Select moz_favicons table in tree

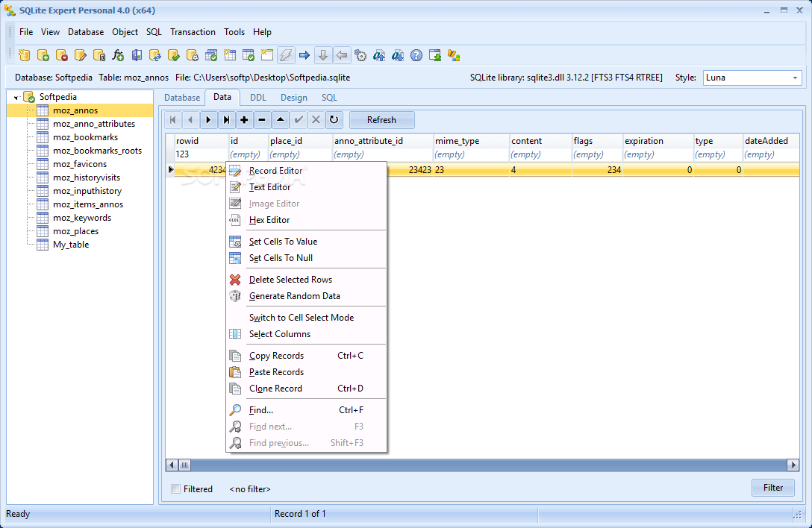click(x=80, y=164)
